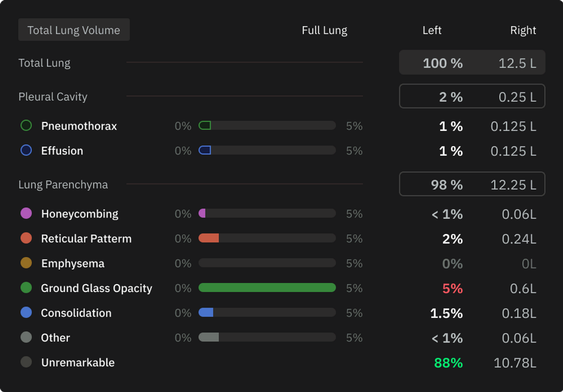
Task: Select the magenta Honeycombing icon
Action: pyautogui.click(x=27, y=213)
